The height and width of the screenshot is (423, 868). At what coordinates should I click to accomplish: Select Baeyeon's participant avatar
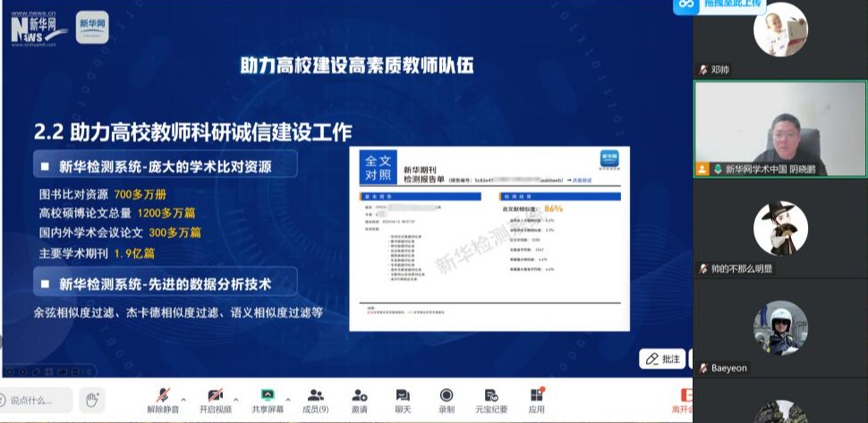tap(780, 328)
